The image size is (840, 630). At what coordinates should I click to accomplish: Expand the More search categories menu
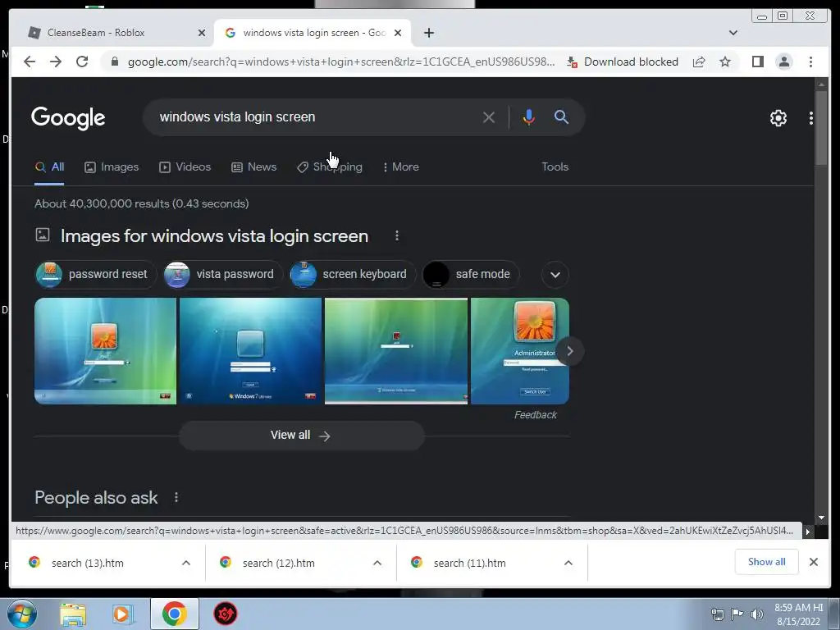(x=400, y=167)
